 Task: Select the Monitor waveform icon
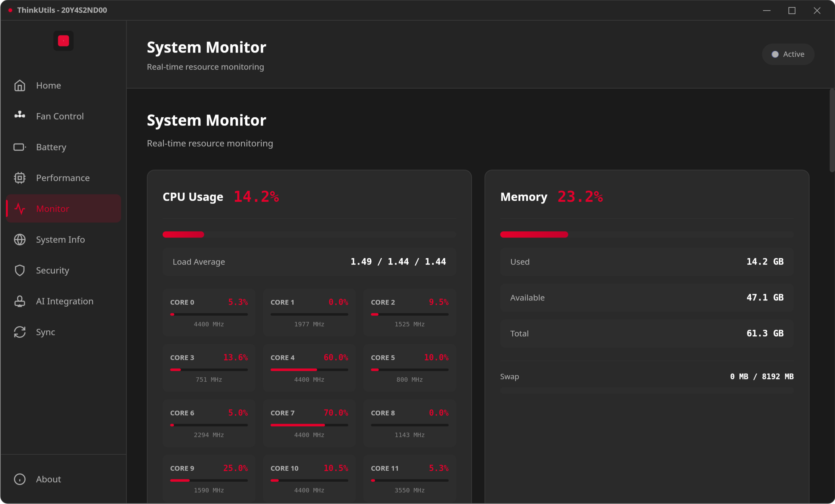20,209
